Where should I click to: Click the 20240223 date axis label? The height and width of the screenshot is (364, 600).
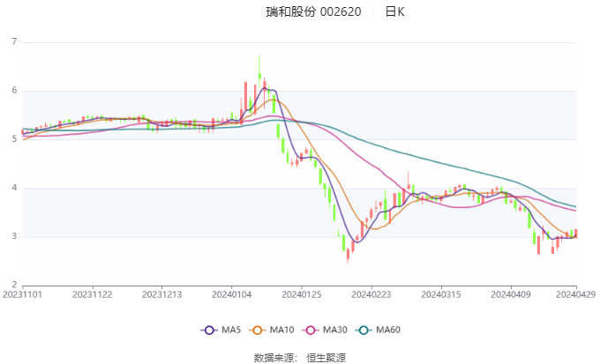pos(371,294)
